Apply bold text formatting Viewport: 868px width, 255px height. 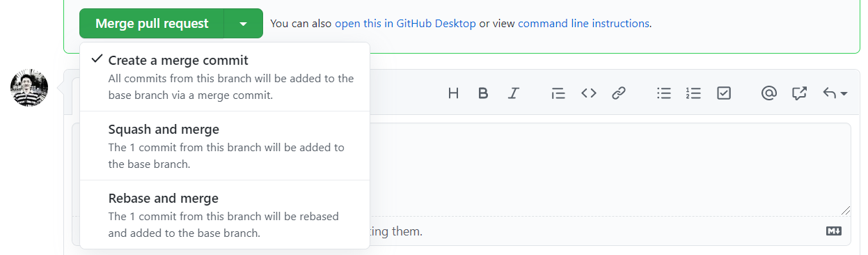pyautogui.click(x=483, y=93)
